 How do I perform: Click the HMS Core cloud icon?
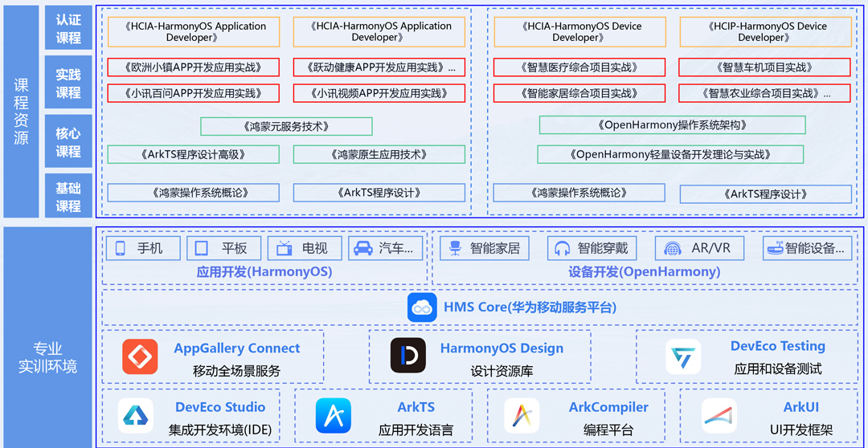(422, 307)
